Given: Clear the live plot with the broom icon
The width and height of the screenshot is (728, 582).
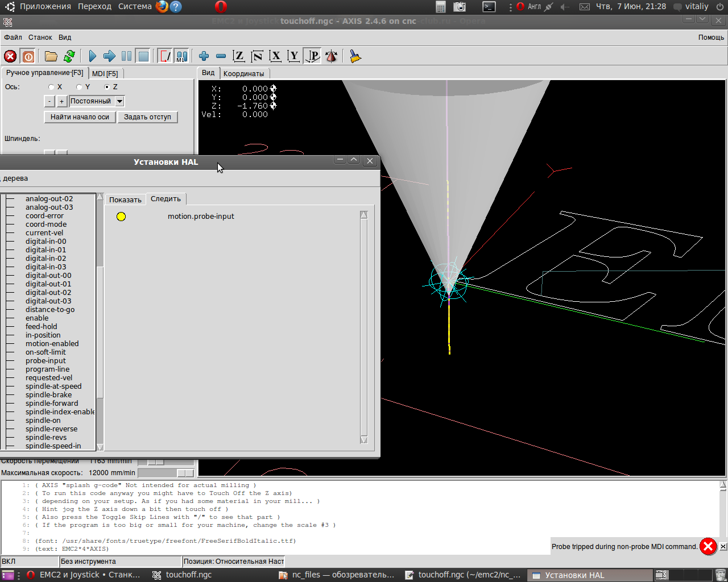Looking at the screenshot, I should click(355, 56).
